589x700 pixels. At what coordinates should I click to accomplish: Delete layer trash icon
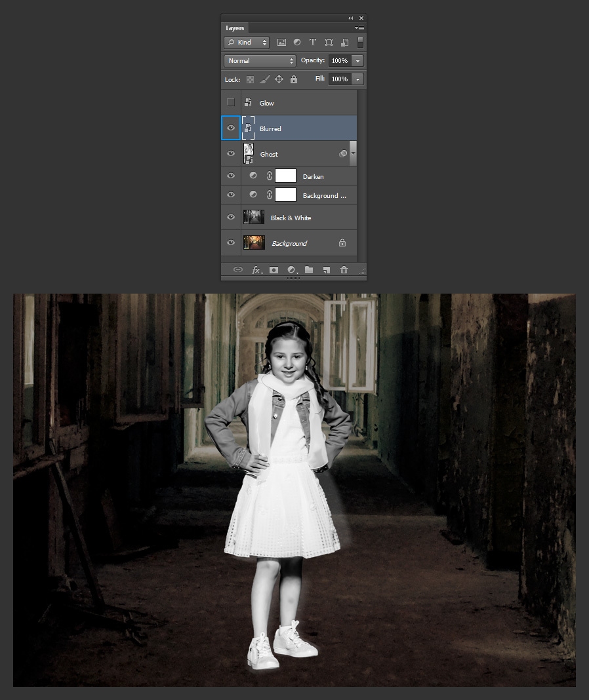344,269
